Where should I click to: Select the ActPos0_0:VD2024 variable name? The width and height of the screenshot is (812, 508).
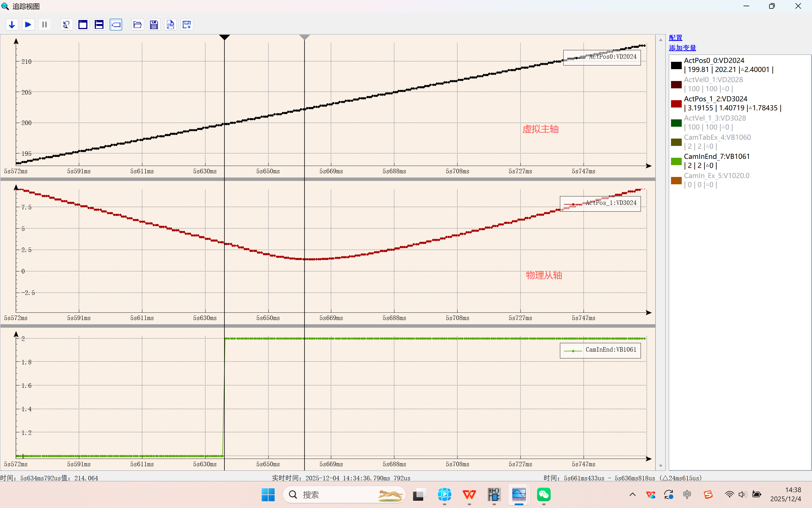point(714,60)
